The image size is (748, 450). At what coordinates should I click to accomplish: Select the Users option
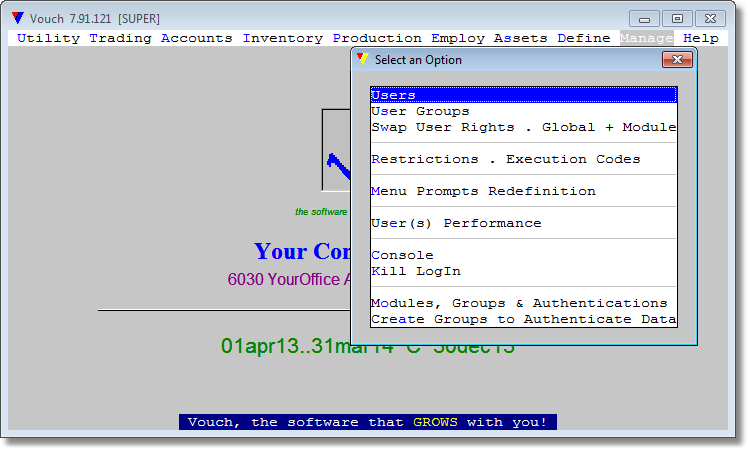tap(523, 95)
